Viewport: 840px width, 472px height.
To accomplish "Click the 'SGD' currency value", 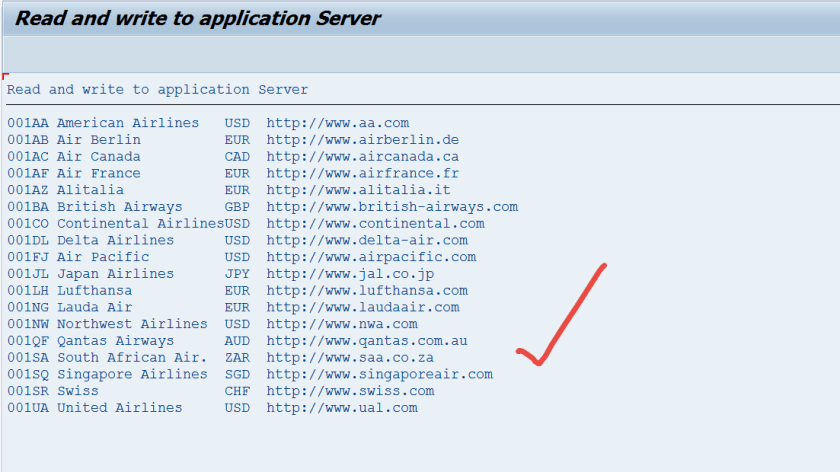I will (x=237, y=374).
